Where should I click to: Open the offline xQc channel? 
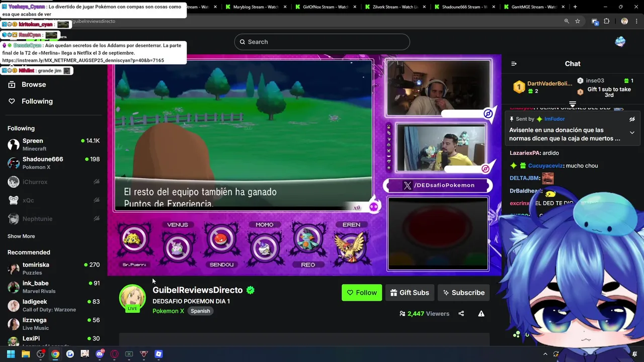point(53,200)
